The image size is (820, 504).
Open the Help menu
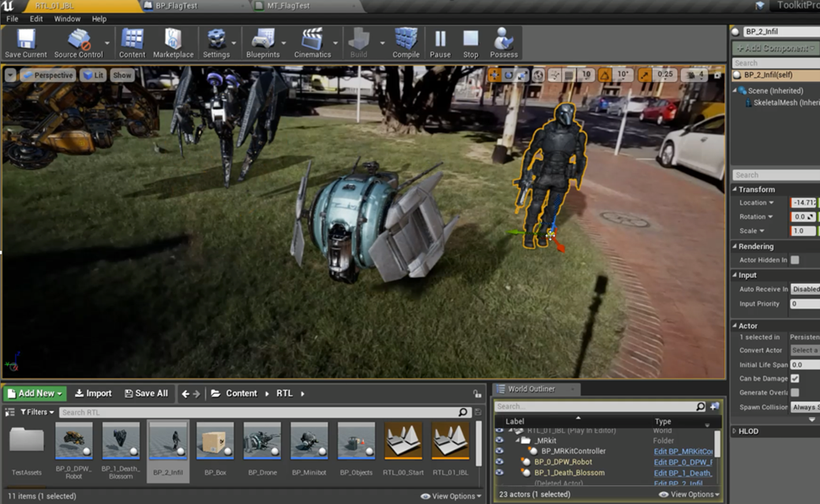tap(99, 19)
